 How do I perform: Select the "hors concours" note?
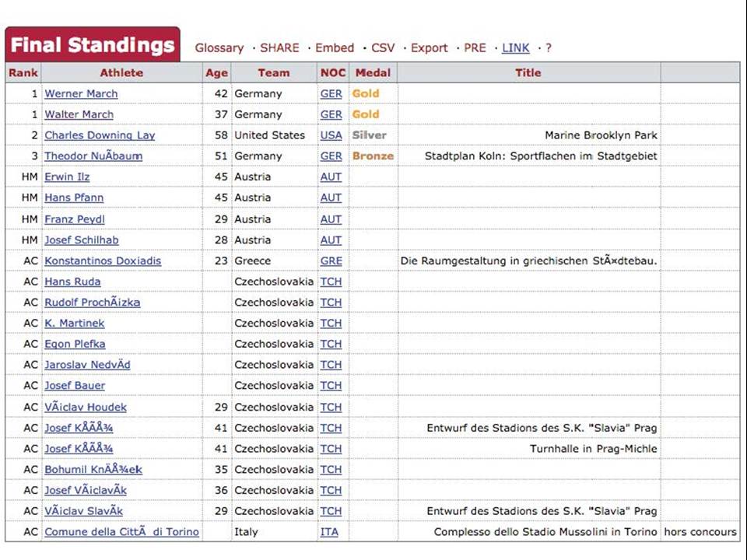(x=700, y=532)
